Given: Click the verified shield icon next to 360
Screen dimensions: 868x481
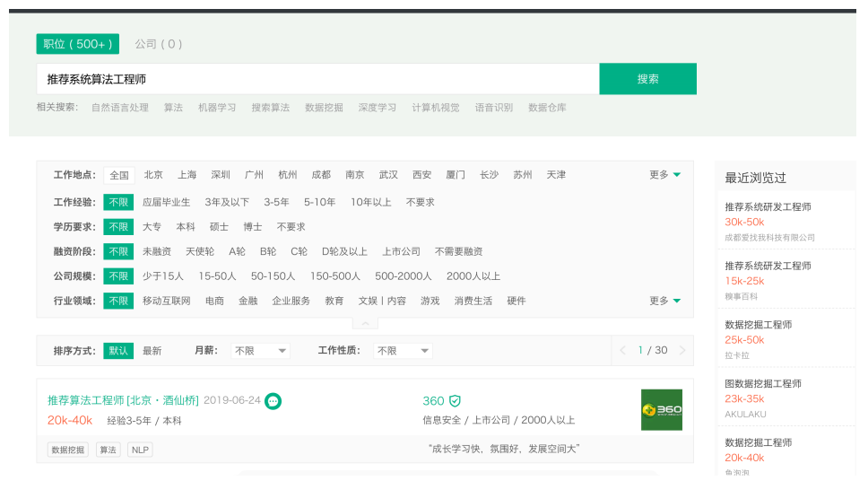Looking at the screenshot, I should 455,400.
